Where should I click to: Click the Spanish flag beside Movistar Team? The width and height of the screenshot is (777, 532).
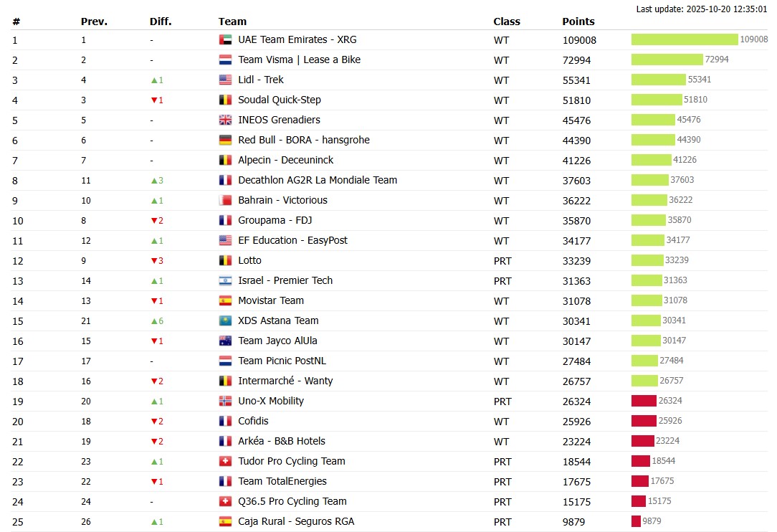coord(227,300)
